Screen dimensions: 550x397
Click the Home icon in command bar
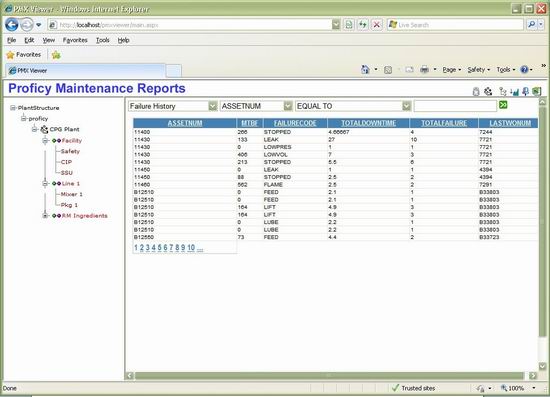click(x=365, y=69)
